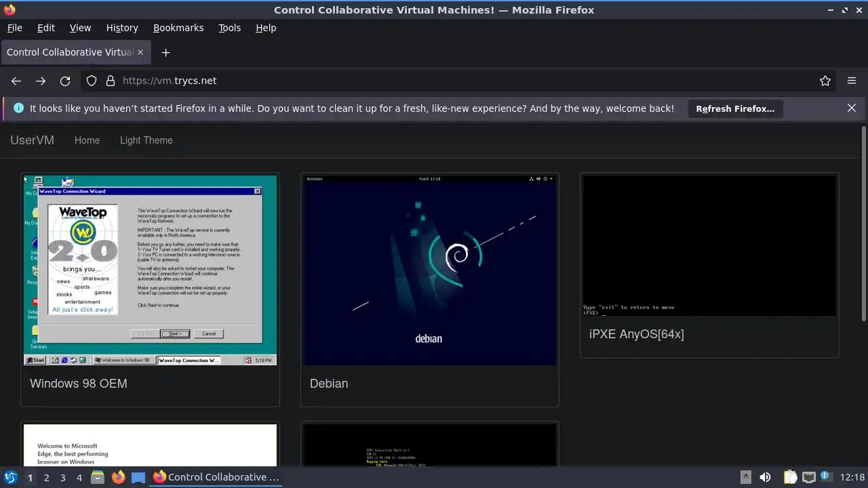The width and height of the screenshot is (868, 488).
Task: Go to the Home nav link
Action: [87, 140]
